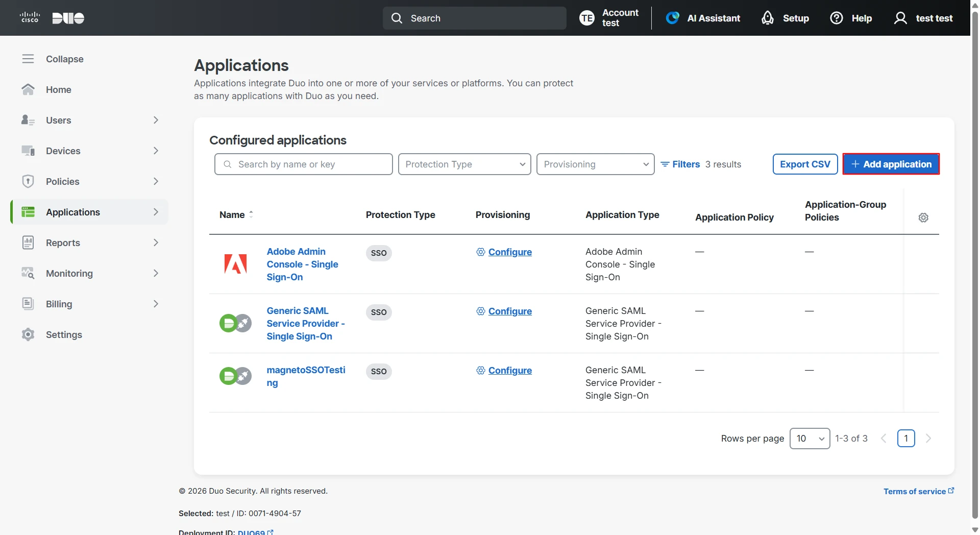Screen dimensions: 980x535
Task: Click the TE account avatar icon
Action: pyautogui.click(x=587, y=18)
